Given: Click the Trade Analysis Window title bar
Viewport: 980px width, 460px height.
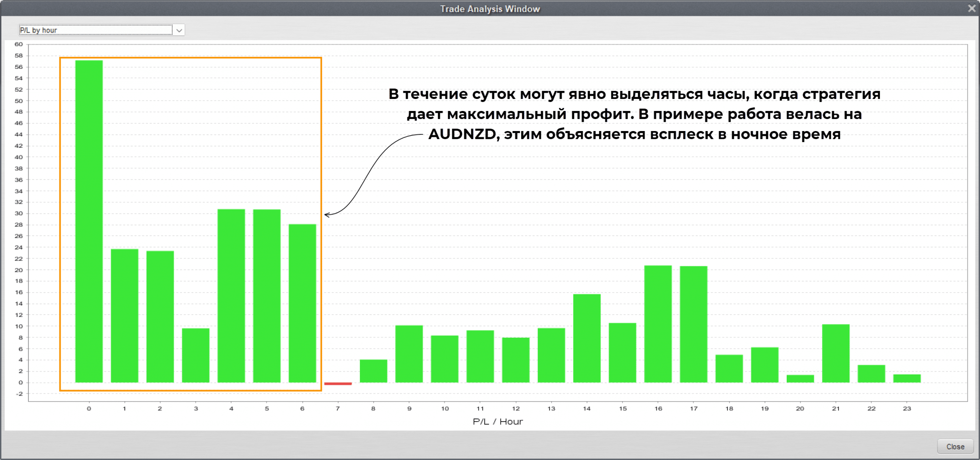Looking at the screenshot, I should coord(490,9).
